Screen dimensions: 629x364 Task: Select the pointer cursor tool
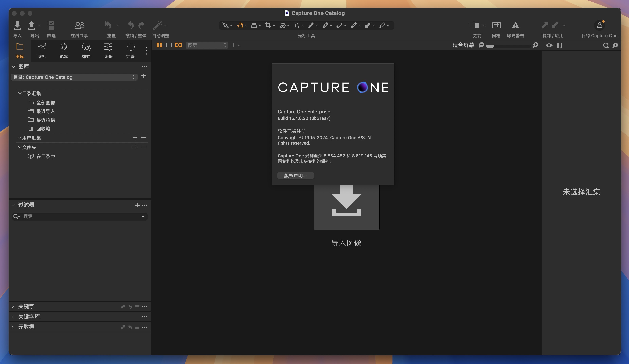click(225, 25)
